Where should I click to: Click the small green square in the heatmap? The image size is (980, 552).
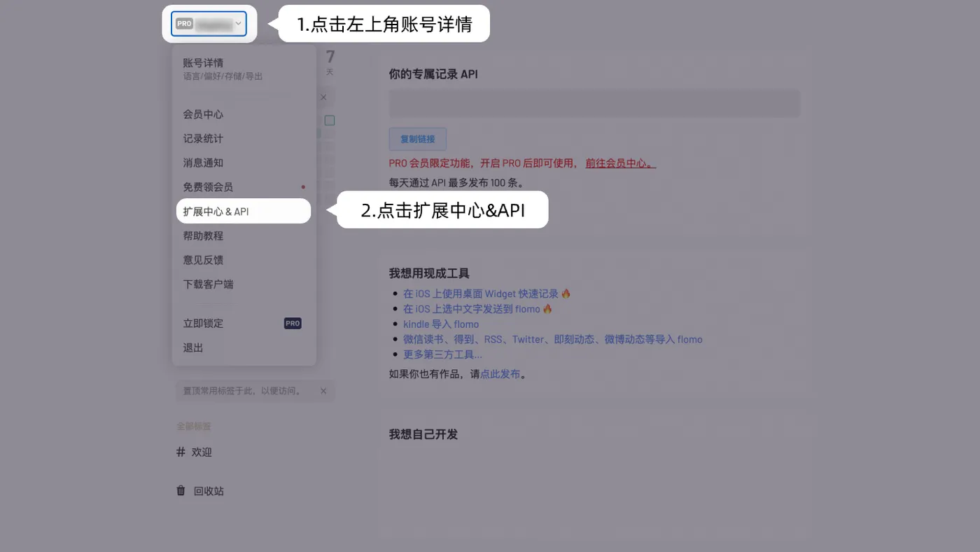coord(330,120)
